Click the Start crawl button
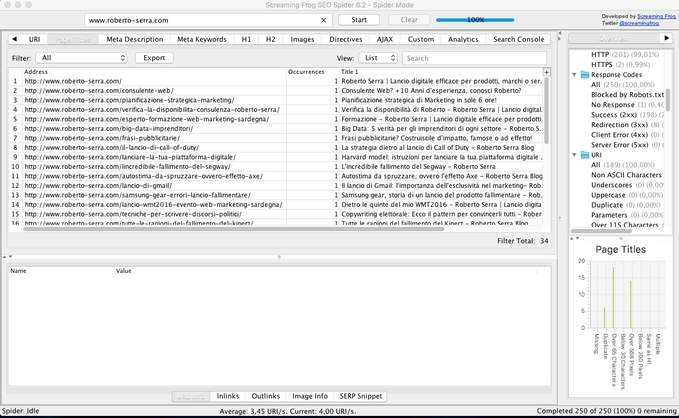The height and width of the screenshot is (418, 679). click(x=359, y=20)
